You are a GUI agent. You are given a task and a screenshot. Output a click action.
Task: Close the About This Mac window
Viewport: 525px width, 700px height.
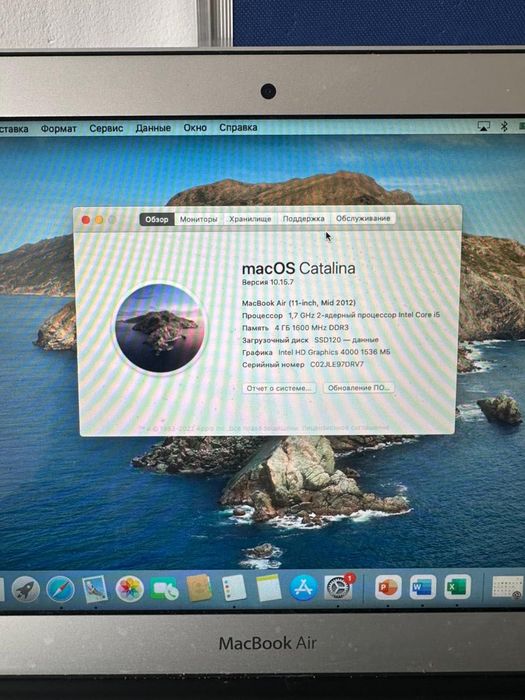click(x=86, y=220)
